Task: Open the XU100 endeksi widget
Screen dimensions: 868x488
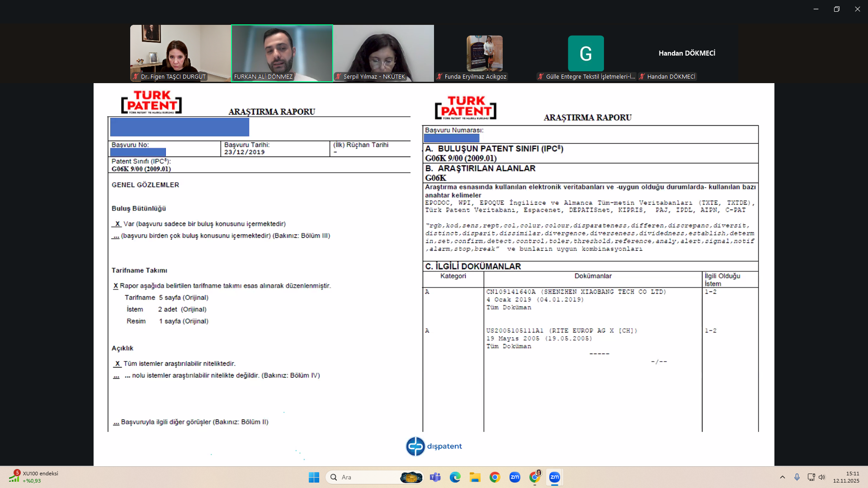Action: (x=34, y=477)
